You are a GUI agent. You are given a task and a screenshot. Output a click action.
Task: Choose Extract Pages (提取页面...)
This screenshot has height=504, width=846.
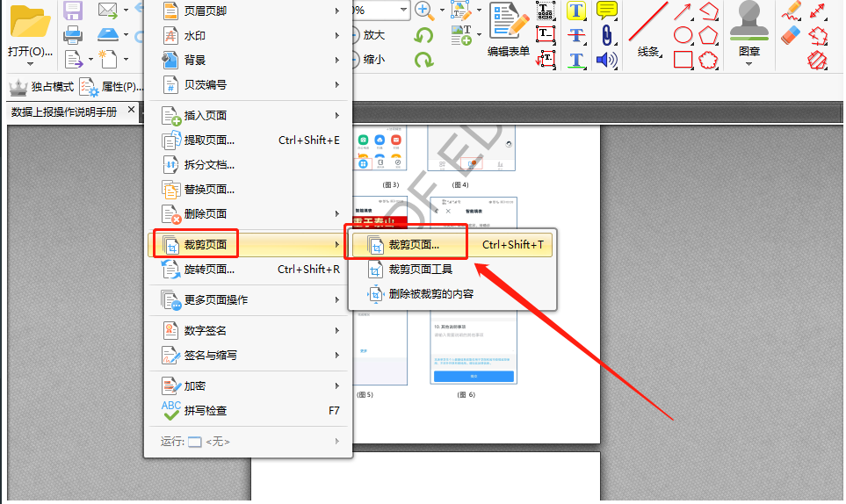pos(250,140)
